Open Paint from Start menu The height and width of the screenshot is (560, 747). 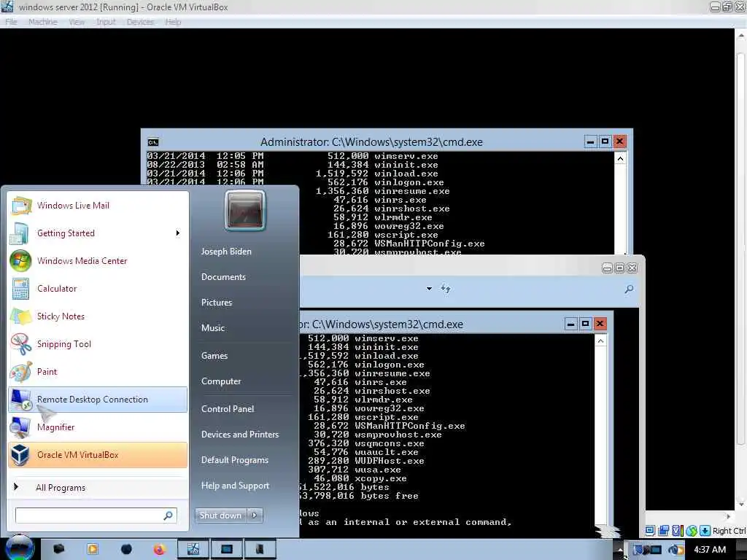pos(98,371)
